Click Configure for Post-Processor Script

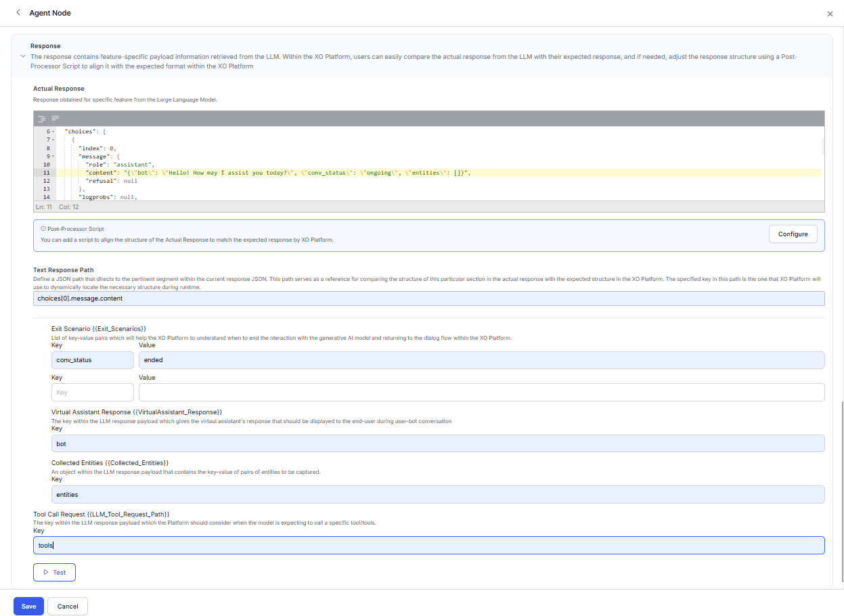(793, 234)
